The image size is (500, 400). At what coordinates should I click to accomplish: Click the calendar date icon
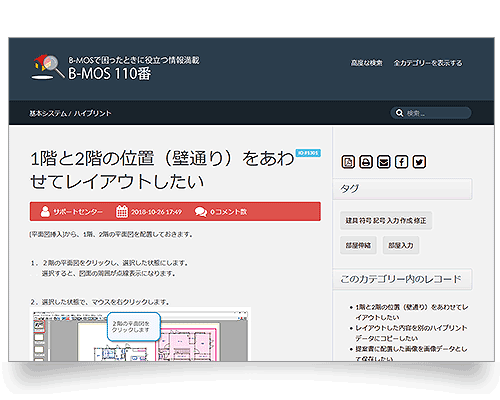tap(122, 211)
